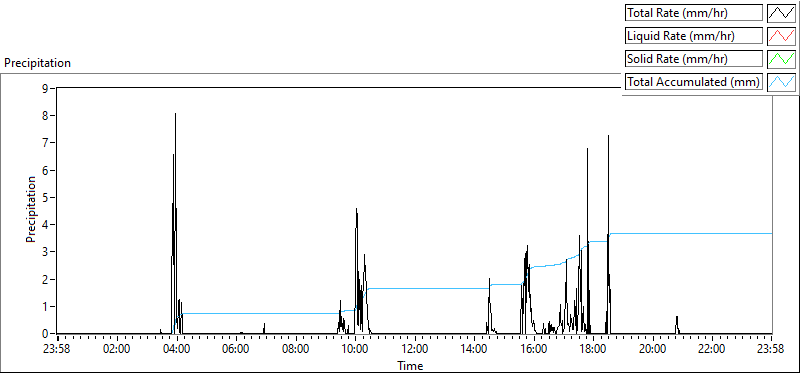Click the 16:00 time axis tick label
The width and height of the screenshot is (800, 373).
(x=534, y=350)
